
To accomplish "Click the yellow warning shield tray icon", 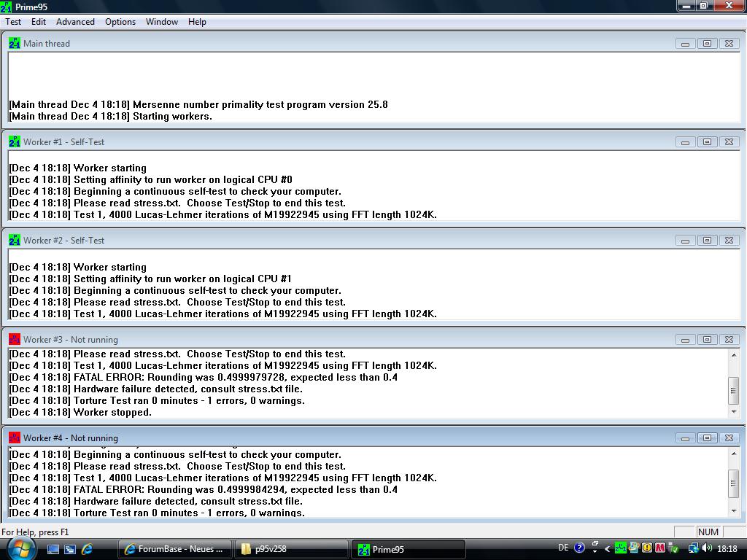I will (x=647, y=548).
